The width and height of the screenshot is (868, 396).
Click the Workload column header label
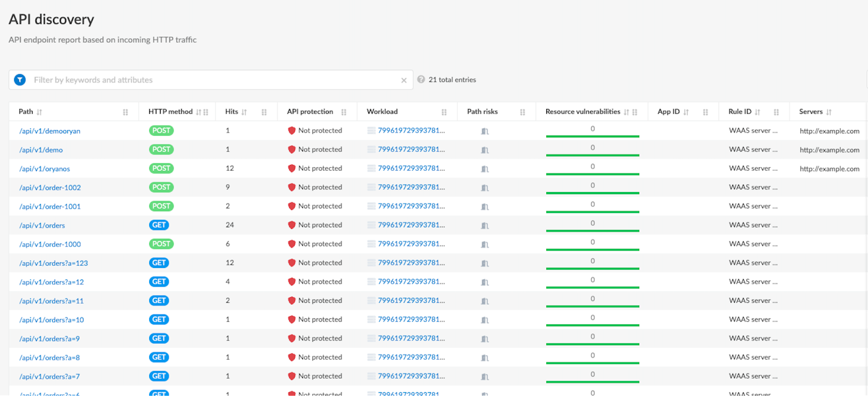(382, 111)
